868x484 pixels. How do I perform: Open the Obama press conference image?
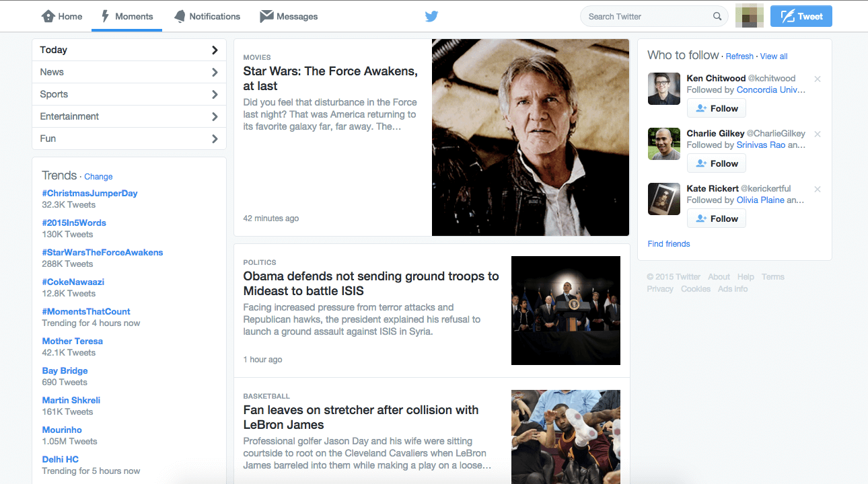coord(566,311)
